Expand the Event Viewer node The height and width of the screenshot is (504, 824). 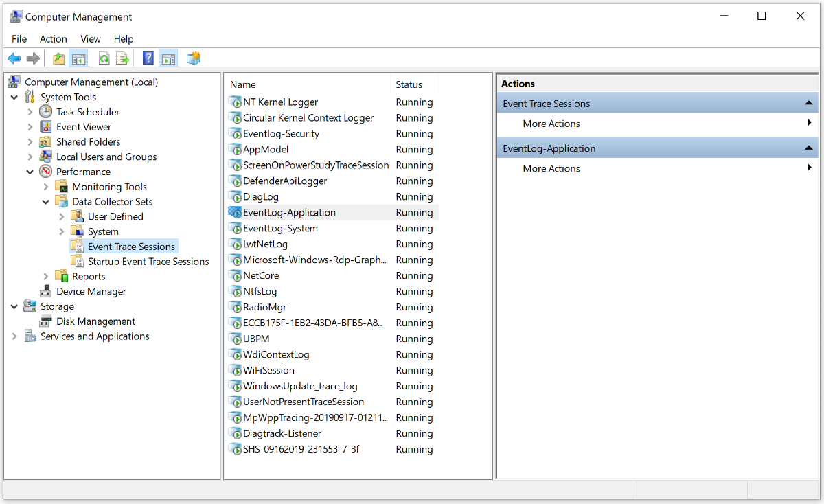click(x=30, y=127)
